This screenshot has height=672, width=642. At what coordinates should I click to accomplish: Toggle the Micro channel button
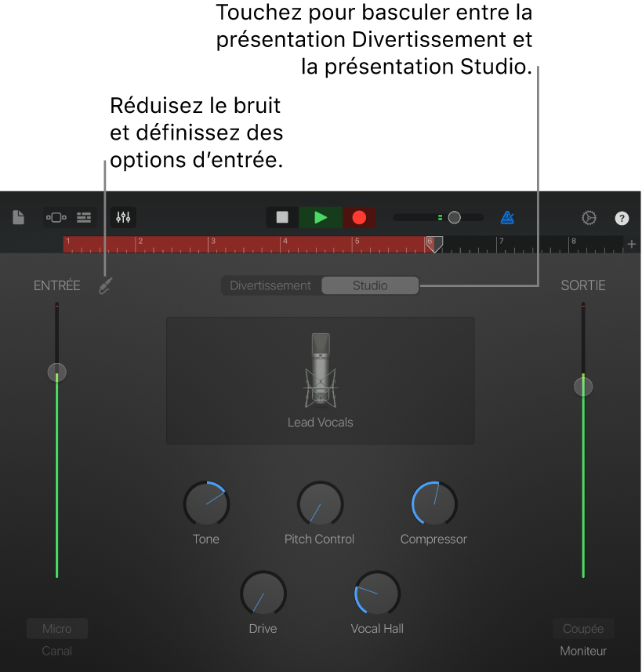(56, 628)
